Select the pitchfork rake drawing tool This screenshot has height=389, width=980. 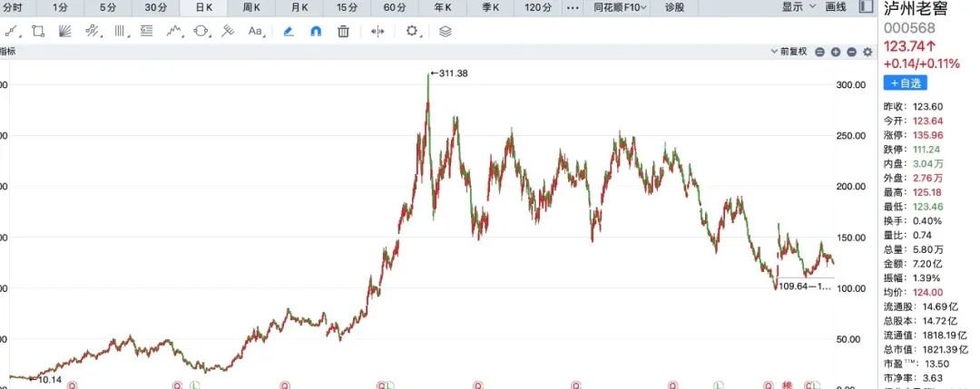pyautogui.click(x=228, y=31)
